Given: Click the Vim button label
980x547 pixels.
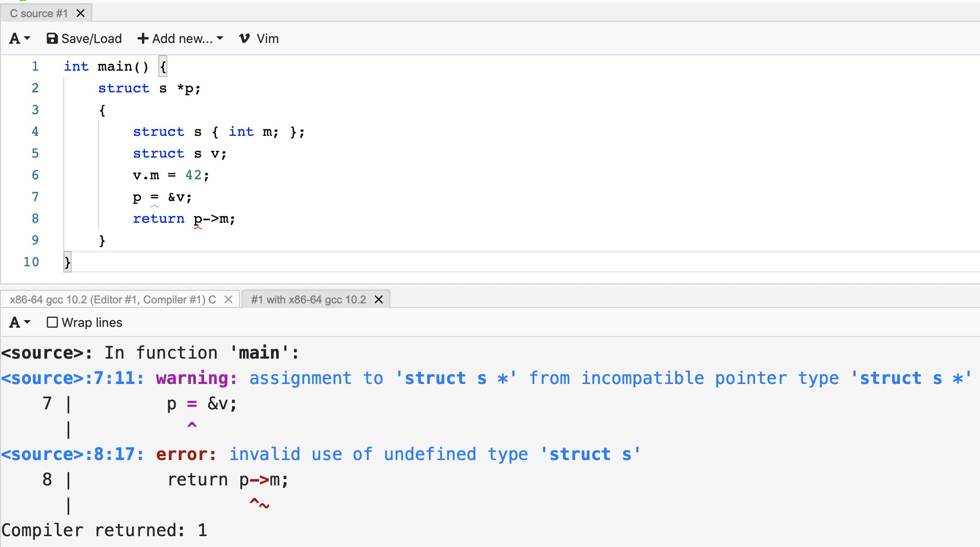Looking at the screenshot, I should pyautogui.click(x=267, y=39).
